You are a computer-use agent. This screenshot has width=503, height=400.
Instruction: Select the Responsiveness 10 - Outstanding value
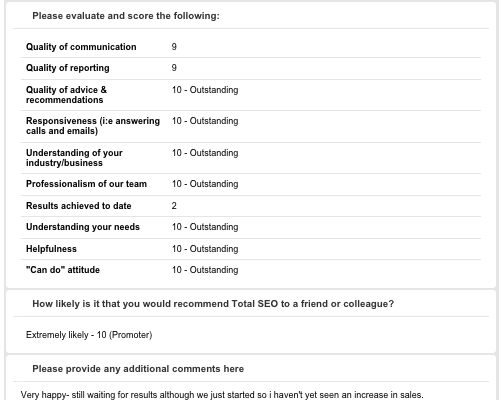pos(205,121)
